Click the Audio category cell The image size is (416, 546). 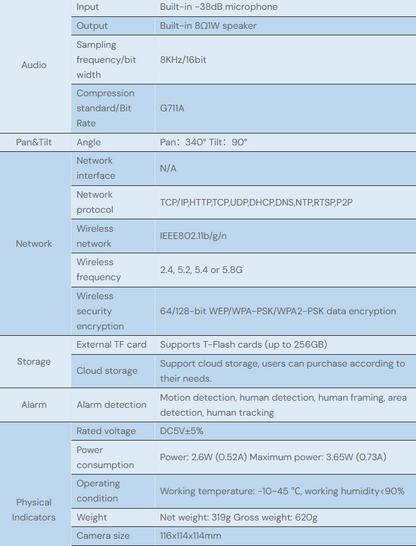click(34, 65)
